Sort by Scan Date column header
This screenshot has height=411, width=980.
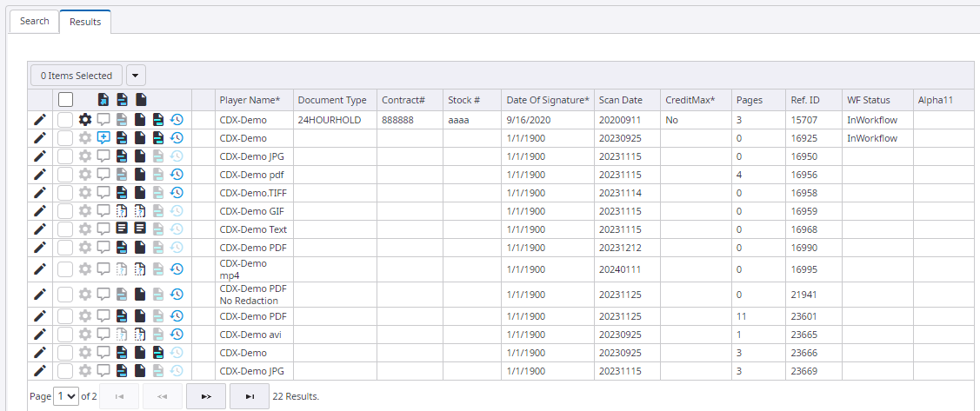tap(621, 100)
